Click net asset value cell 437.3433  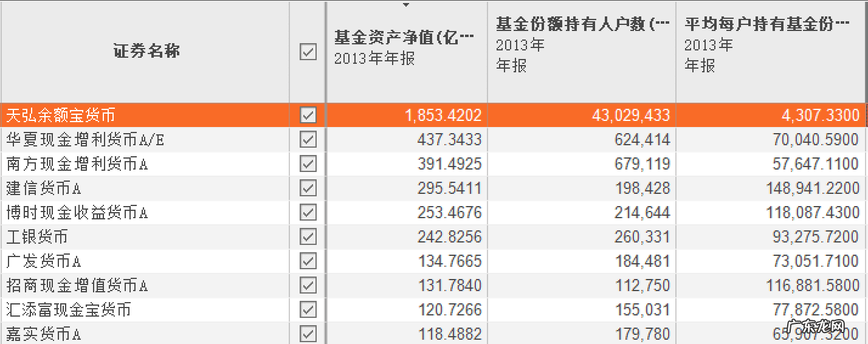click(x=407, y=140)
